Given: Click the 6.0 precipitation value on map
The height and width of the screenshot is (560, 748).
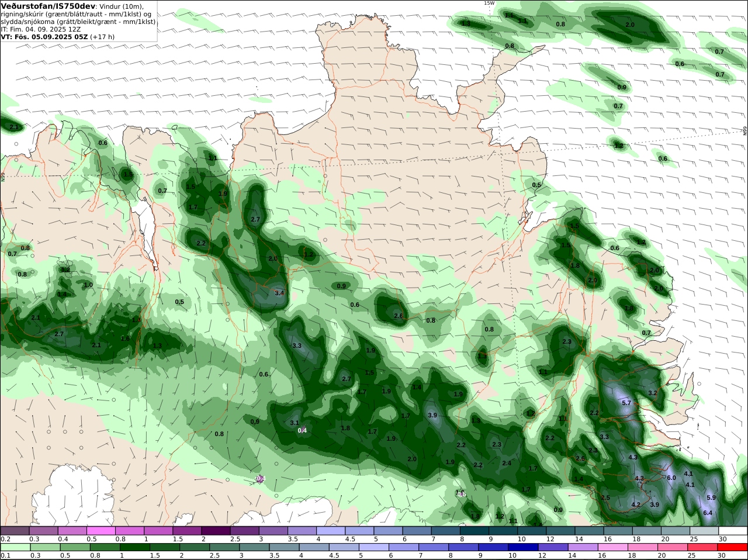Looking at the screenshot, I should point(671,478).
